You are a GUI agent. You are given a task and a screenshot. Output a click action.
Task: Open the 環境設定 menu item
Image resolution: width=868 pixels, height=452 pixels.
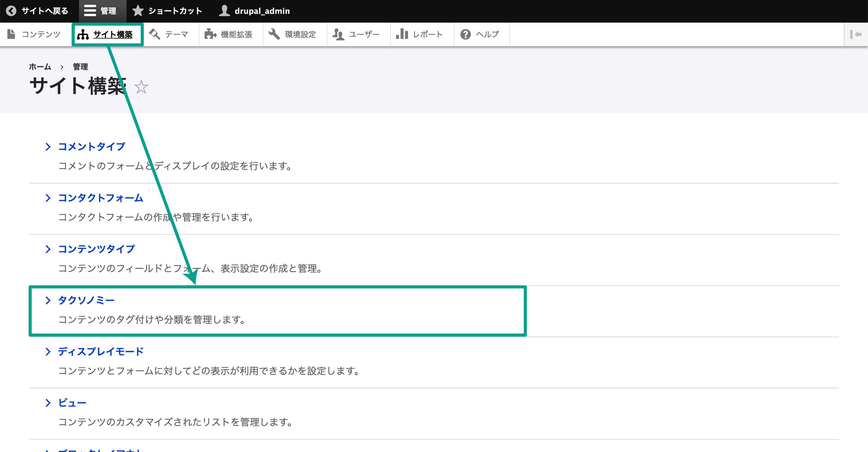click(295, 34)
